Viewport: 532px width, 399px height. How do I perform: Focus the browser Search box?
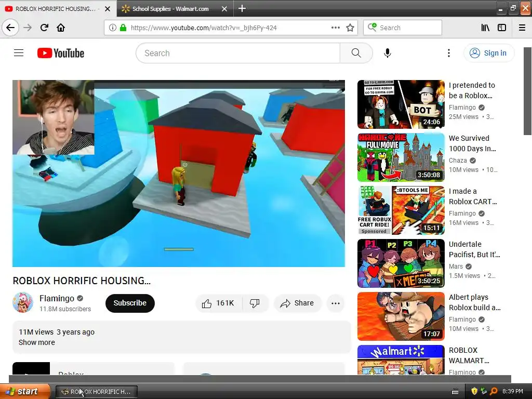click(403, 28)
